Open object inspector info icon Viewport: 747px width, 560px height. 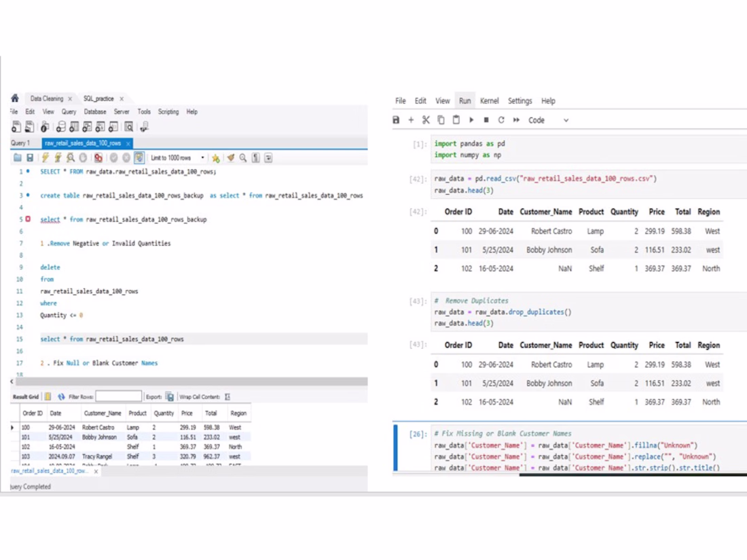pos(45,127)
